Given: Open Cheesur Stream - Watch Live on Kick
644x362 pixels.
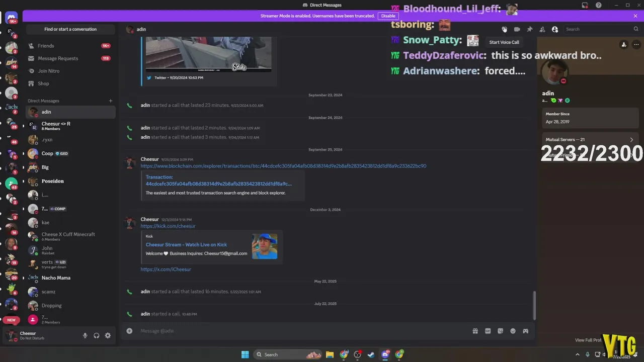Looking at the screenshot, I should point(186,245).
